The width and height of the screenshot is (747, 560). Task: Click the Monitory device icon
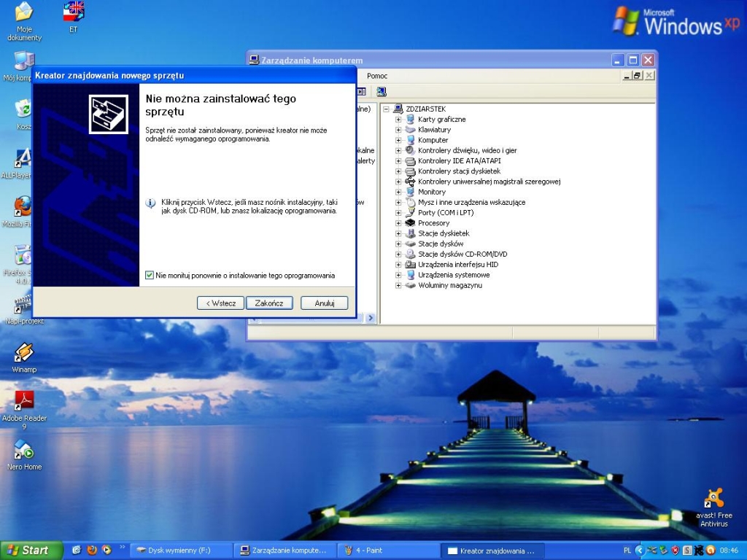[410, 192]
